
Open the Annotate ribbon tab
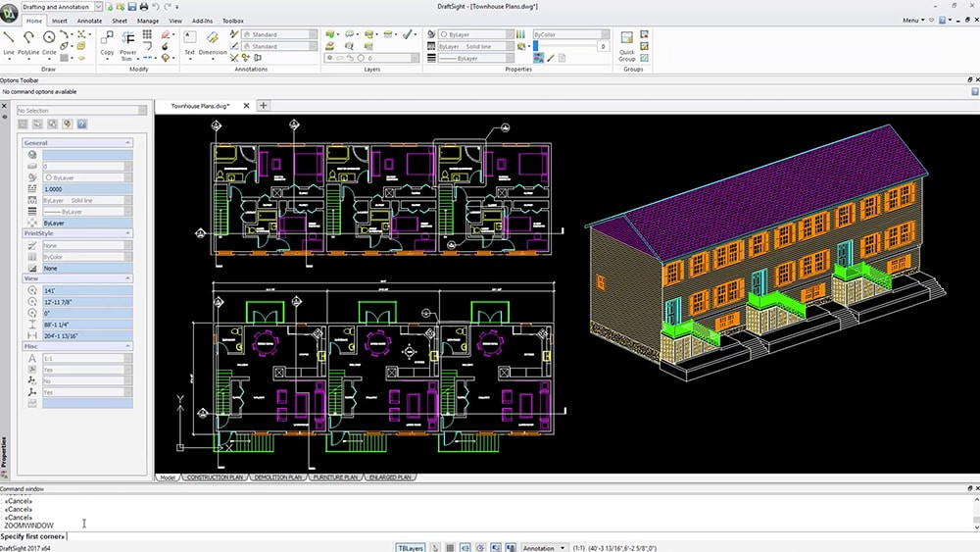click(x=89, y=21)
